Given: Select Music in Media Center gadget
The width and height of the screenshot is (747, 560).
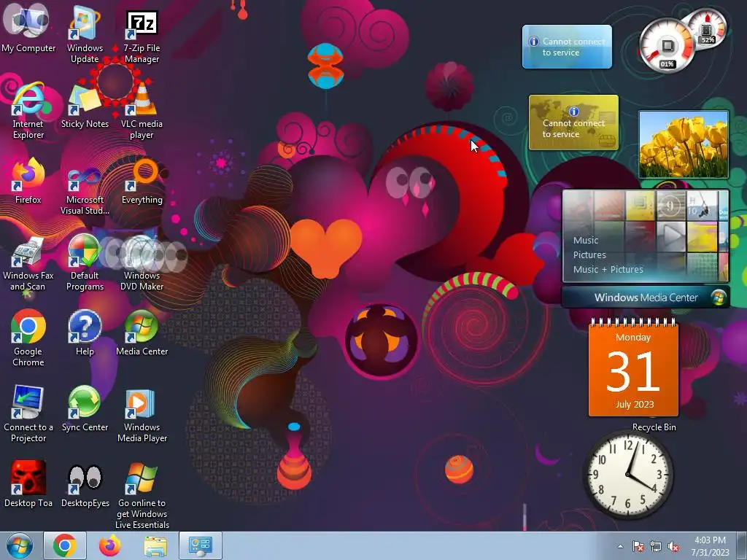Looking at the screenshot, I should (586, 241).
